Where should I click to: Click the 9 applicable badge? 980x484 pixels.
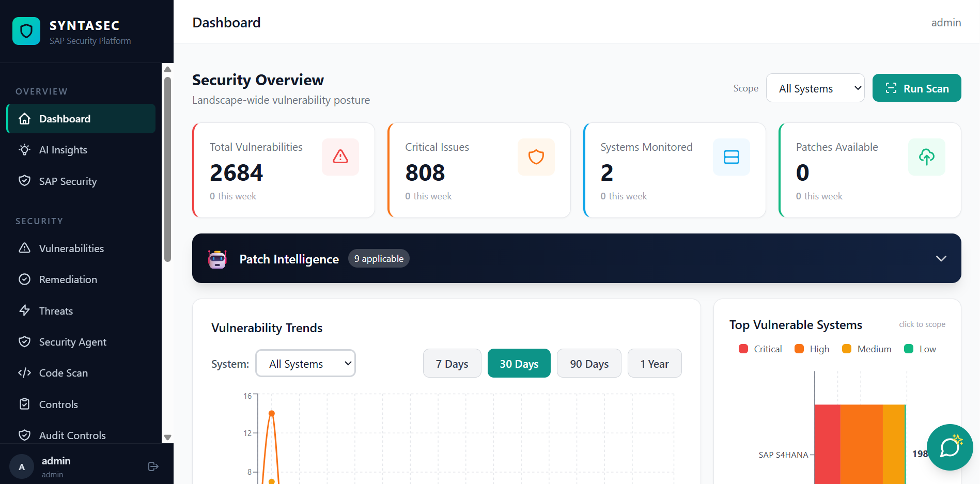point(379,258)
